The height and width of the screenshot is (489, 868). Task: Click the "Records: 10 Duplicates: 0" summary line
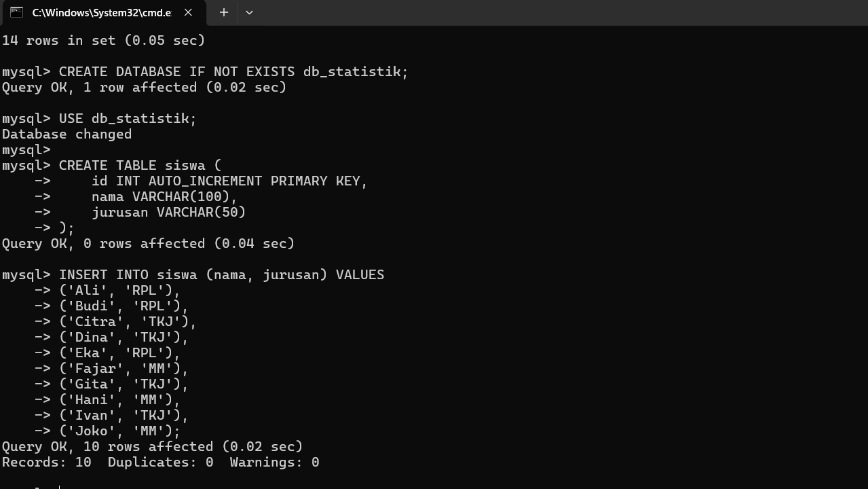click(x=160, y=462)
